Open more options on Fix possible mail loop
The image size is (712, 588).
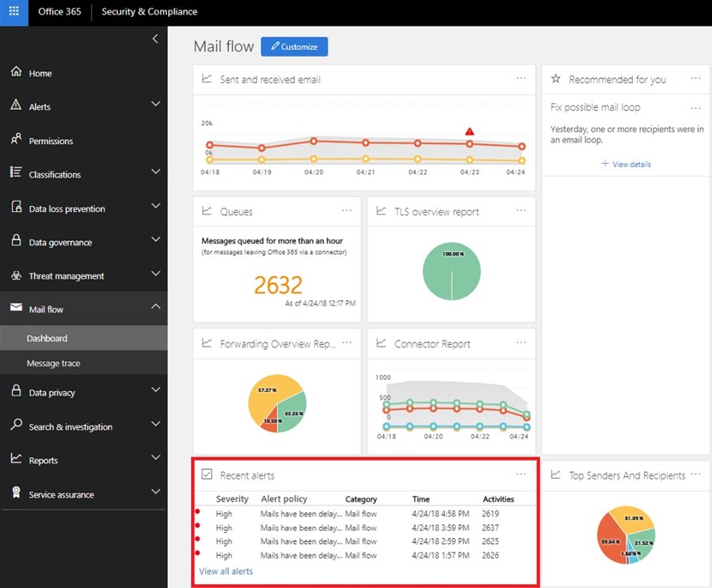point(695,108)
